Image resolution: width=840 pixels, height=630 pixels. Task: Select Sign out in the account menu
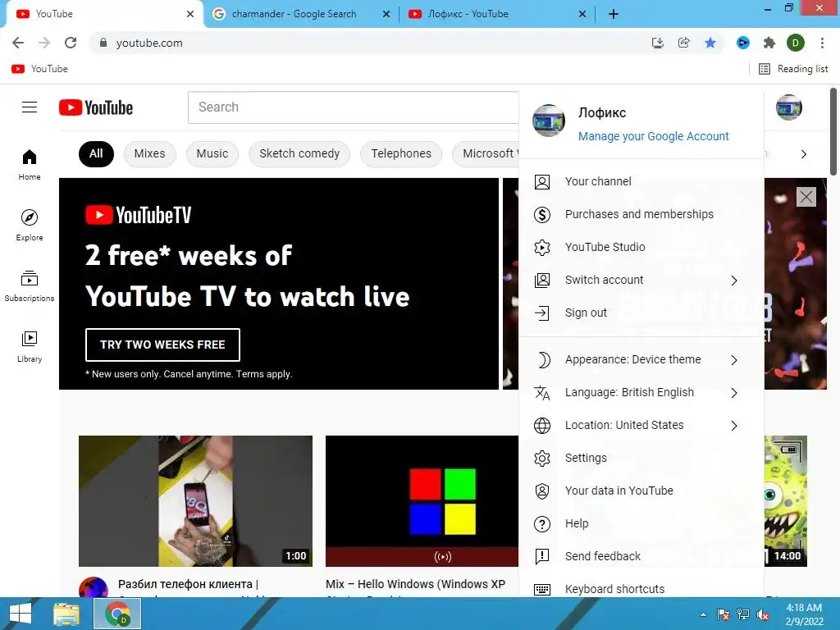[x=641, y=313]
